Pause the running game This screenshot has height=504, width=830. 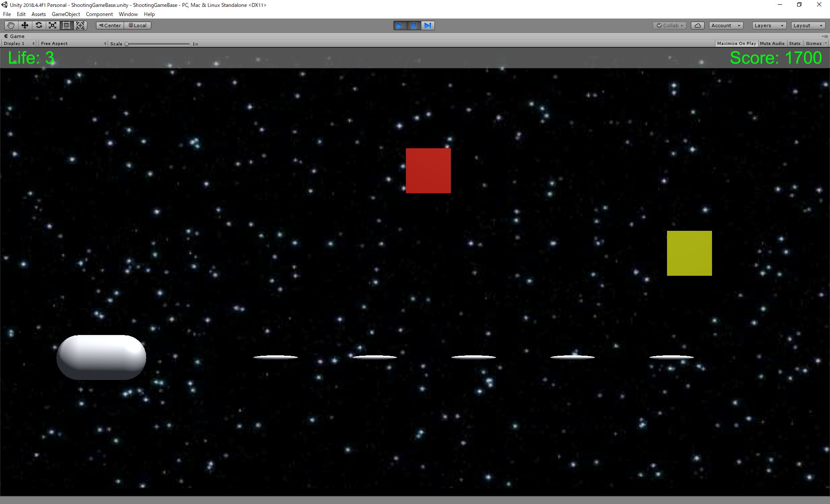tap(414, 26)
